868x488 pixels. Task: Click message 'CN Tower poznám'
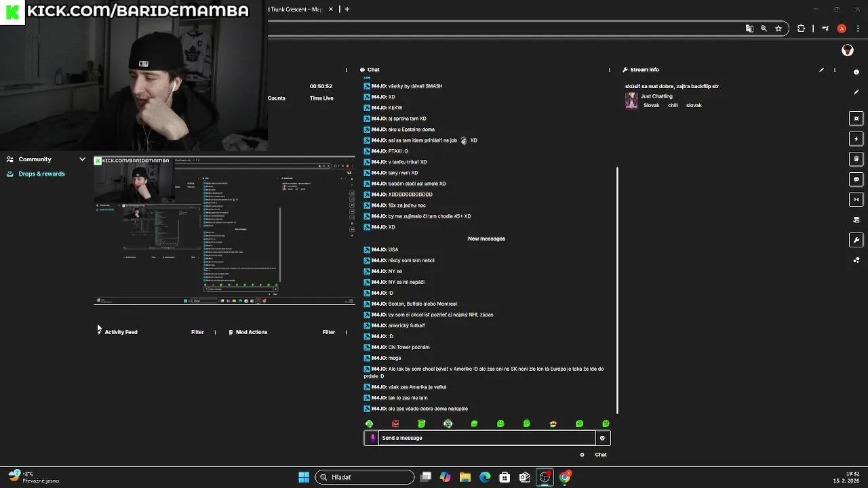coord(409,347)
